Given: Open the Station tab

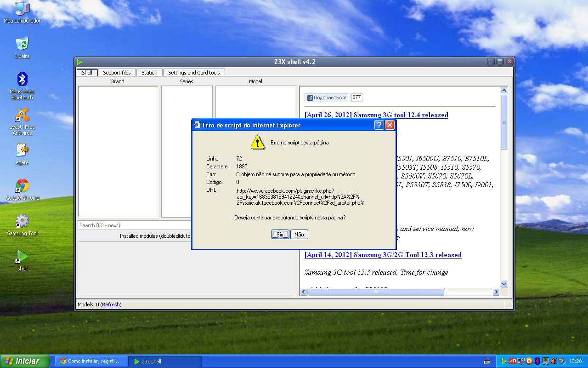Looking at the screenshot, I should tap(149, 73).
